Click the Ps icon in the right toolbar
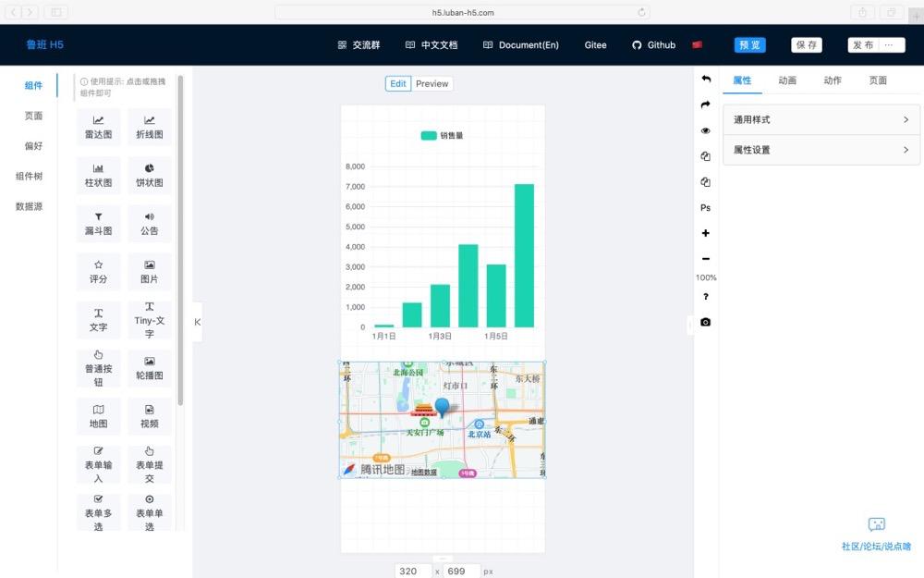This screenshot has width=924, height=578. pyautogui.click(x=705, y=208)
